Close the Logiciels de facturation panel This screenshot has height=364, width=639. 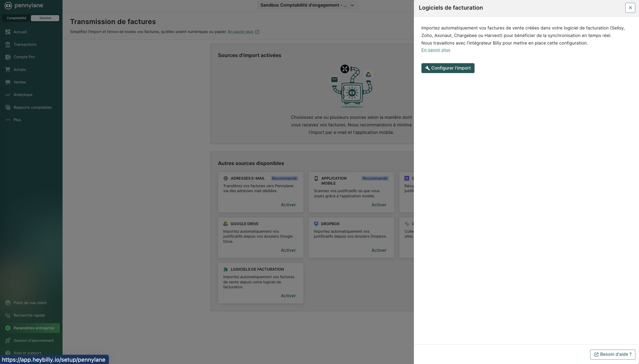click(630, 8)
